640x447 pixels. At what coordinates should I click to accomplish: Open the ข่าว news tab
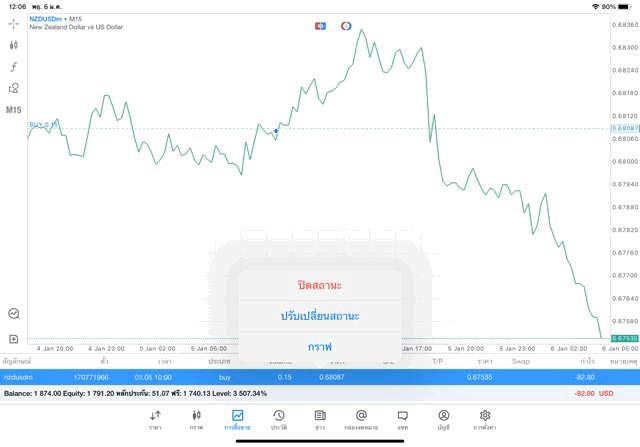[320, 419]
